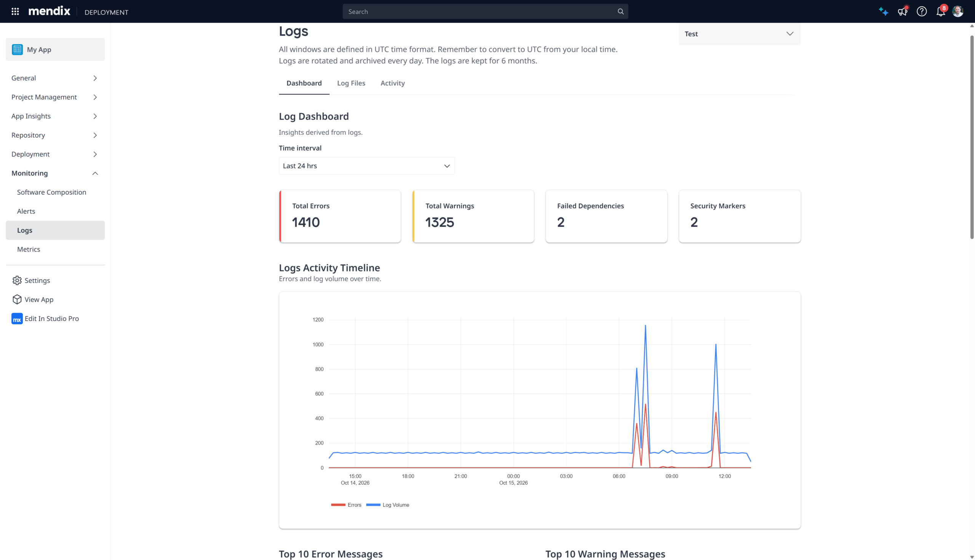Open the user profile avatar
Viewport: 975px width, 560px height.
[957, 11]
